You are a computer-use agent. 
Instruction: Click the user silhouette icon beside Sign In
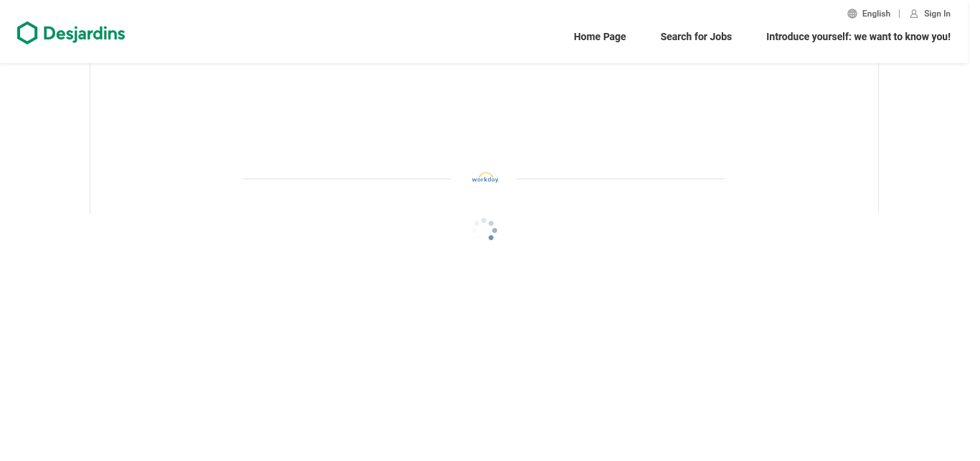pyautogui.click(x=914, y=14)
